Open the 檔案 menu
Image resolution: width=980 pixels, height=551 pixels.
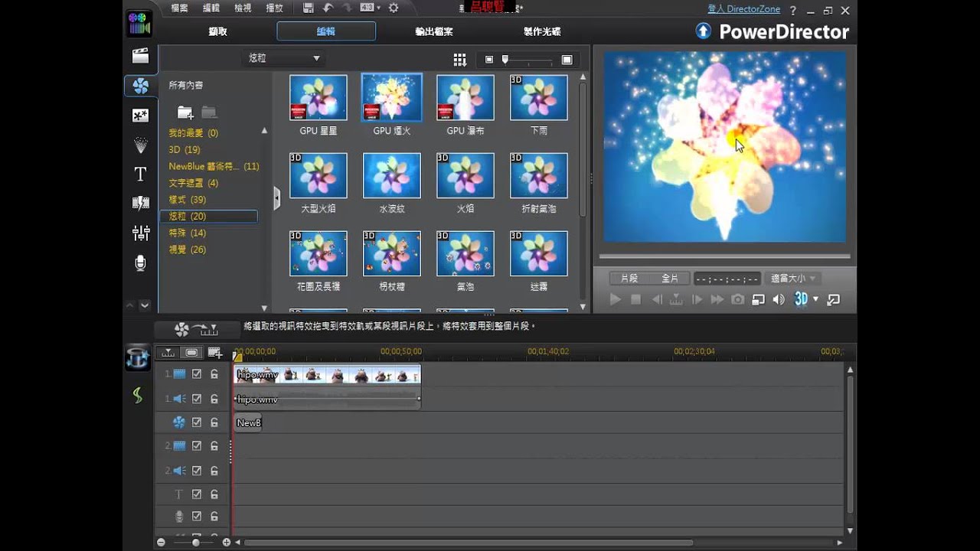point(179,8)
